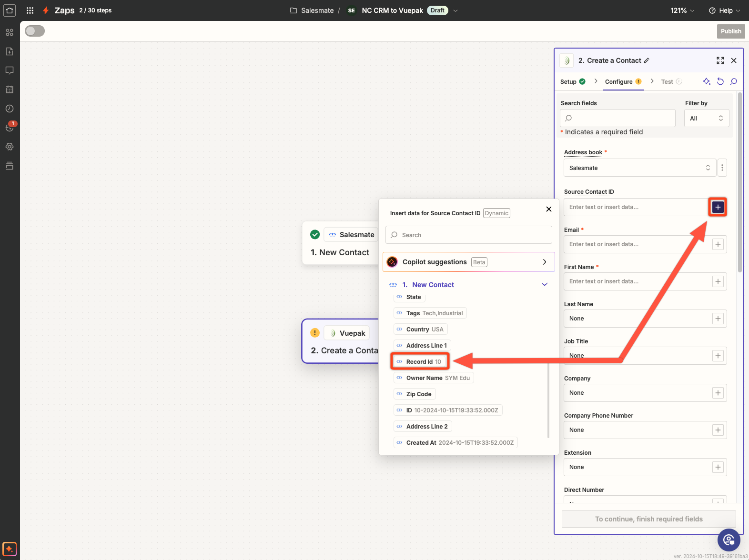Click plus button for Source Contact ID

pyautogui.click(x=718, y=207)
